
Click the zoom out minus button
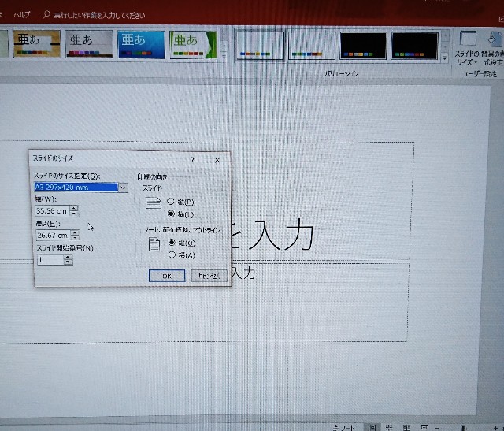[437, 428]
